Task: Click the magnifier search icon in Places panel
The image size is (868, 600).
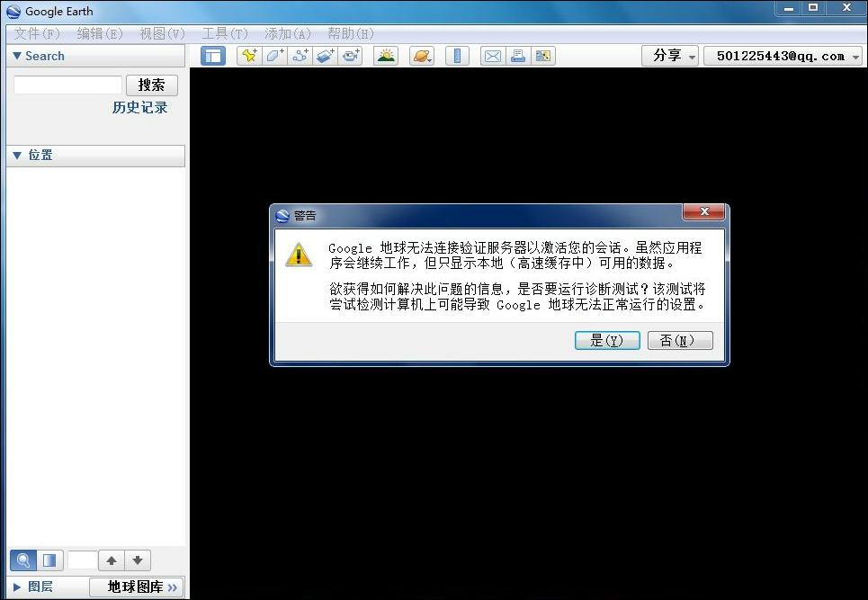Action: pos(23,560)
